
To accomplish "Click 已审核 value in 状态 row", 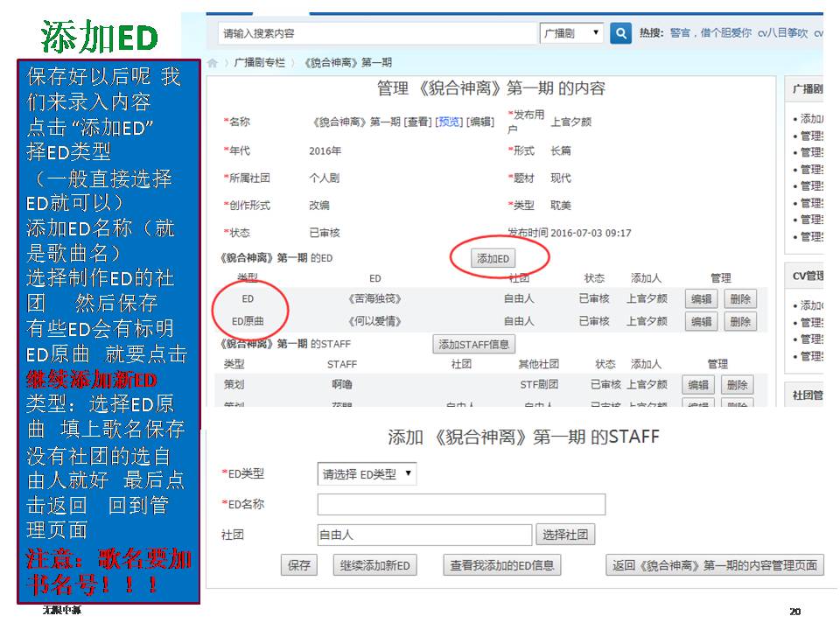I will point(324,233).
